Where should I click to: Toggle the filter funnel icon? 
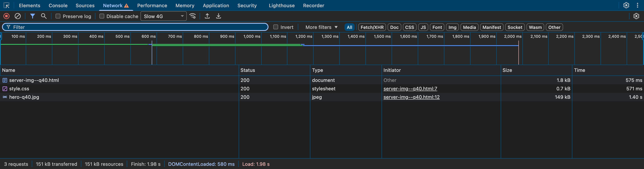point(32,16)
